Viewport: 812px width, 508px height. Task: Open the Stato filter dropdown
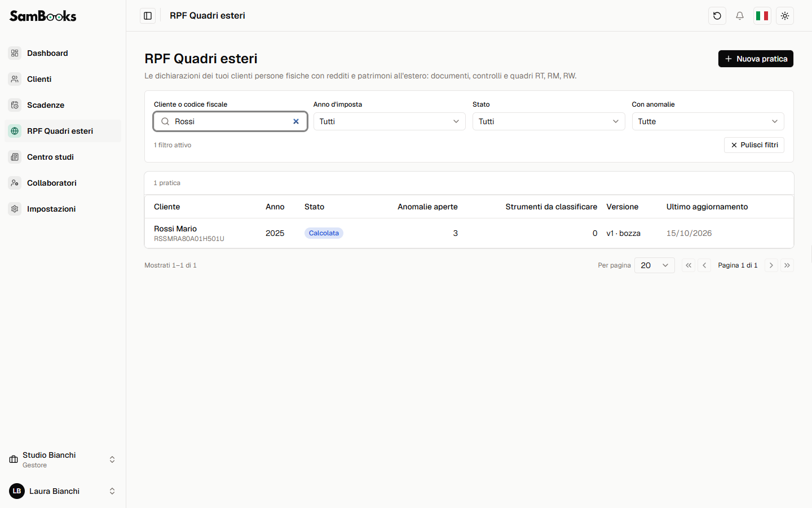point(549,121)
